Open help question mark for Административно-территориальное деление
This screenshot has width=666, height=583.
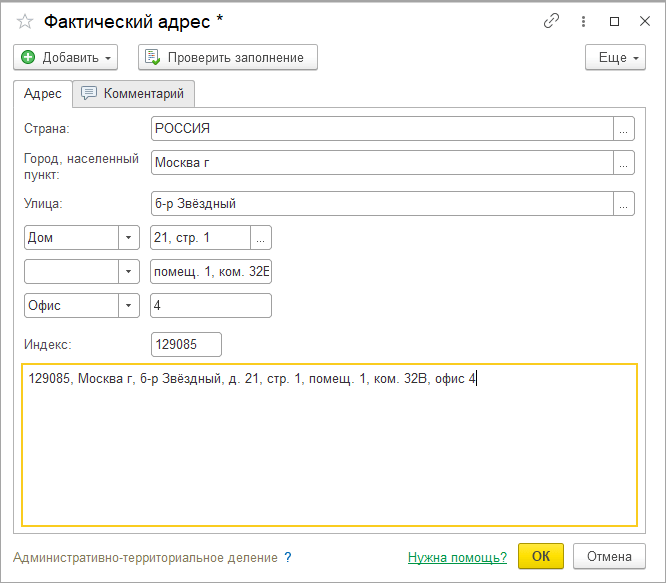288,557
